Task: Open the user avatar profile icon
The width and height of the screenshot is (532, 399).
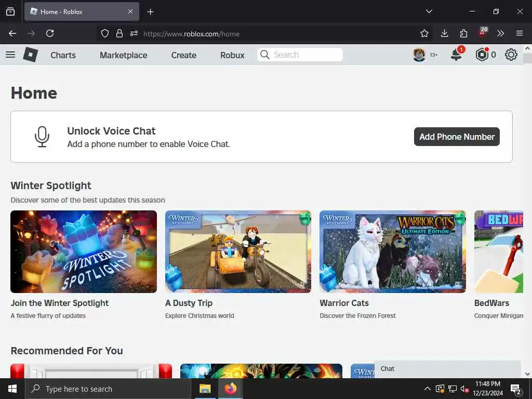Action: [419, 55]
